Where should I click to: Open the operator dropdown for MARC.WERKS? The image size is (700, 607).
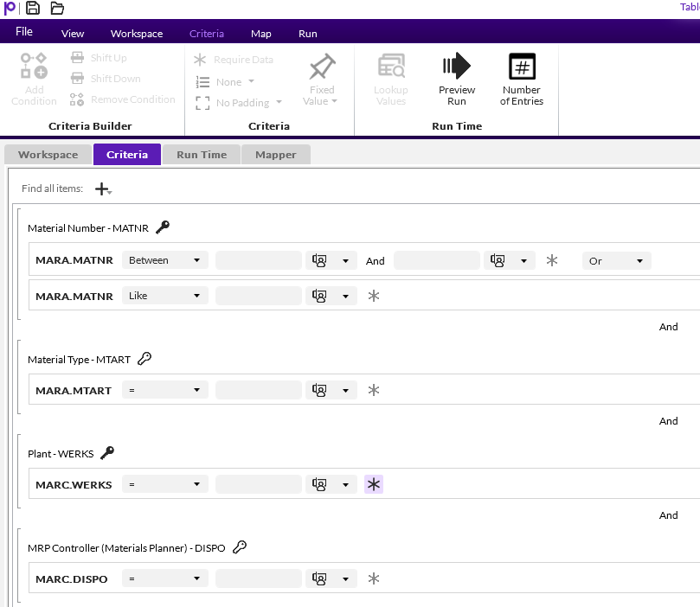pyautogui.click(x=165, y=484)
